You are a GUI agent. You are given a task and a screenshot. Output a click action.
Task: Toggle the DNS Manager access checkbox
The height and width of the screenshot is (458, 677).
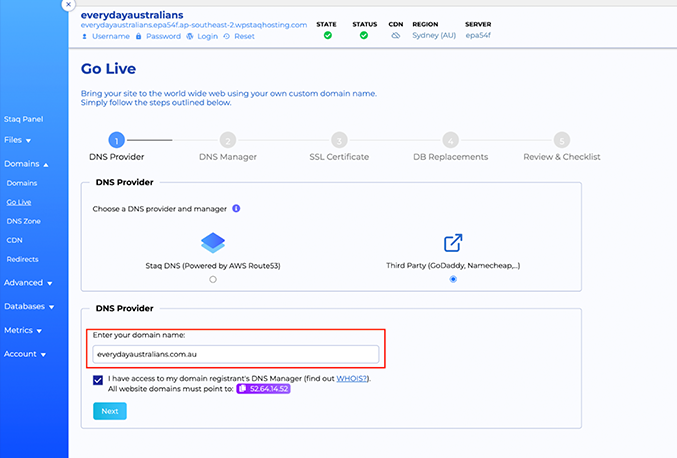pos(98,380)
